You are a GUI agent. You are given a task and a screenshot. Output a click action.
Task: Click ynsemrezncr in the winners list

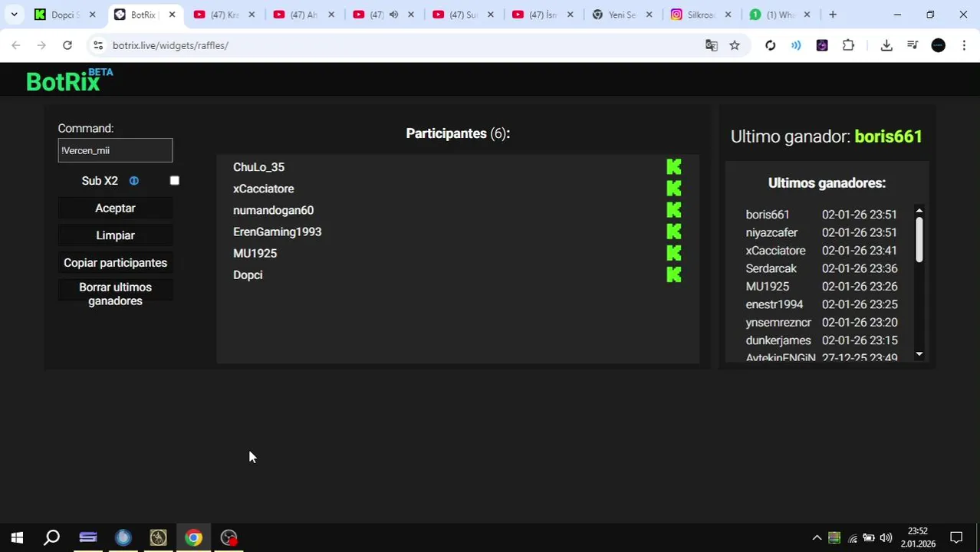pos(778,323)
